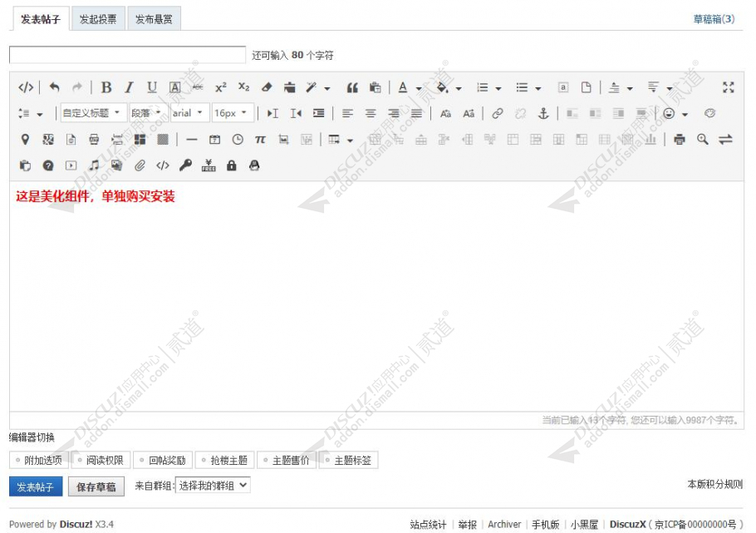The width and height of the screenshot is (756, 533).
Task: Insert an anchor
Action: [543, 113]
